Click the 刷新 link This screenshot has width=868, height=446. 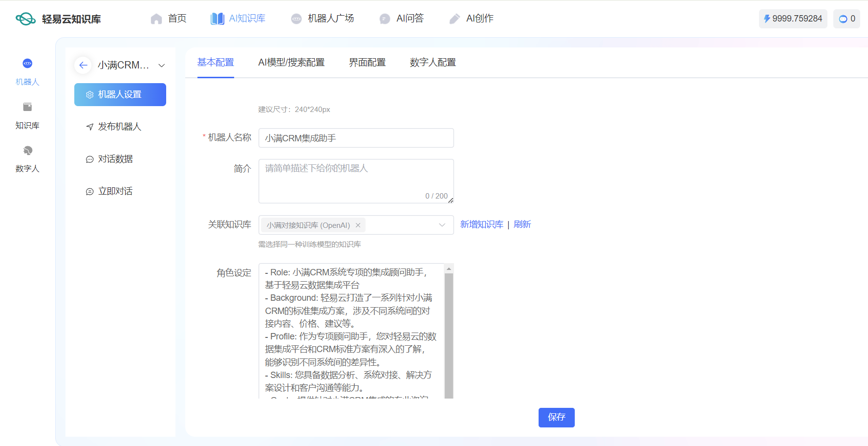pyautogui.click(x=522, y=224)
